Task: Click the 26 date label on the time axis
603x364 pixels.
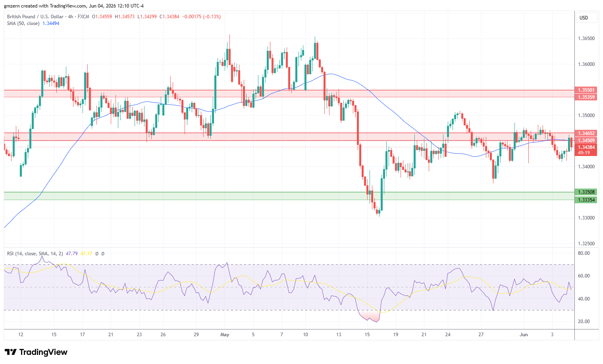Action: tap(163, 335)
